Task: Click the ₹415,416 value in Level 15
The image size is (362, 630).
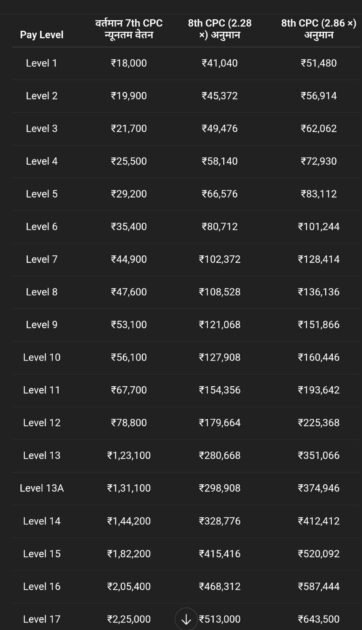Action: (220, 554)
